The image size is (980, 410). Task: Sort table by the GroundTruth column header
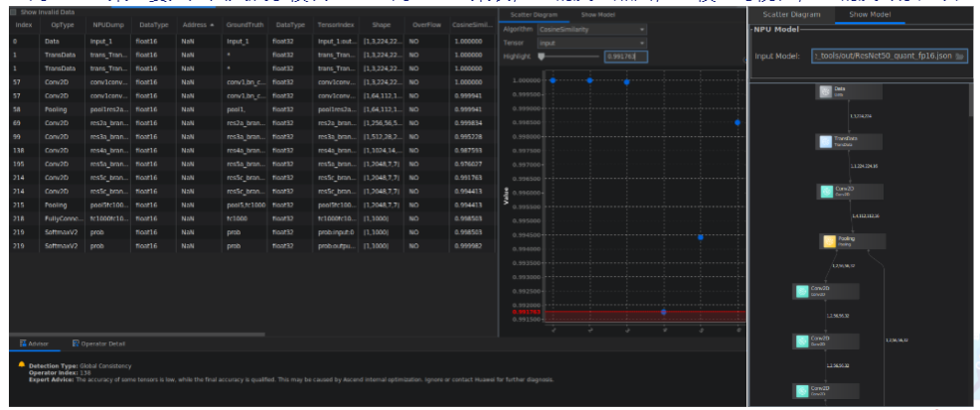pyautogui.click(x=245, y=25)
